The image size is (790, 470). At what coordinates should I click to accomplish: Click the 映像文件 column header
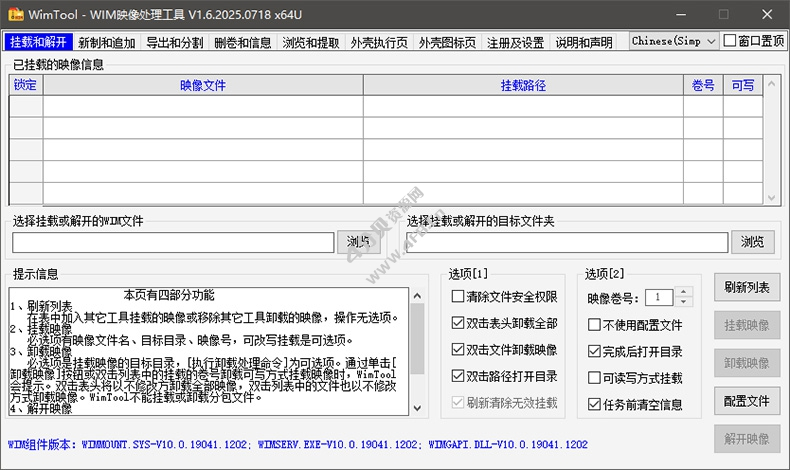click(x=203, y=85)
